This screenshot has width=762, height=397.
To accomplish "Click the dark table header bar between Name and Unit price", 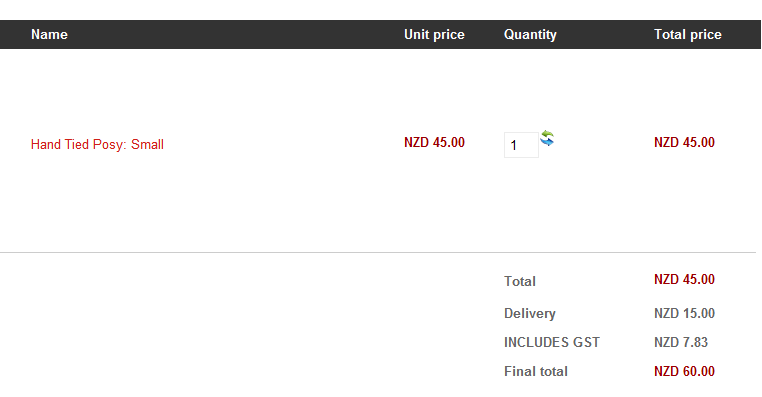I will [x=233, y=35].
